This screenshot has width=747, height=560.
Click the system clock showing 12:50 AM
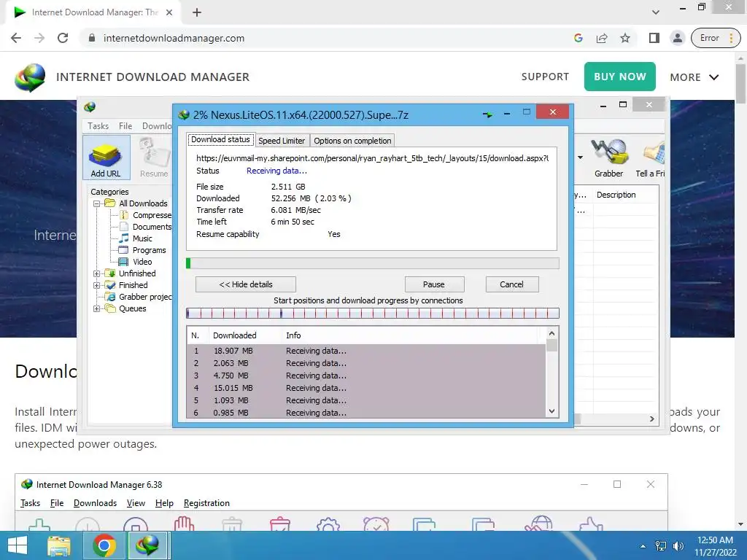click(715, 540)
